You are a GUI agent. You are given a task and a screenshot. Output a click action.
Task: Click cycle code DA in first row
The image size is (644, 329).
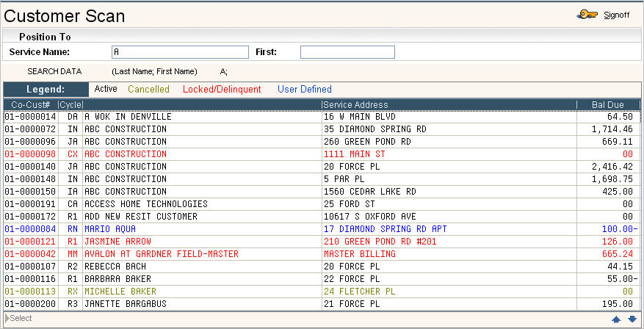[73, 117]
